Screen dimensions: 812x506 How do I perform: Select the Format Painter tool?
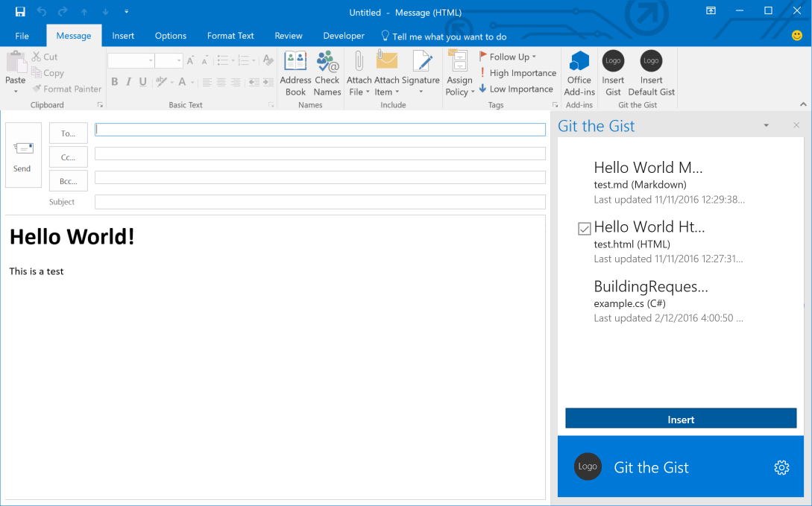click(67, 89)
